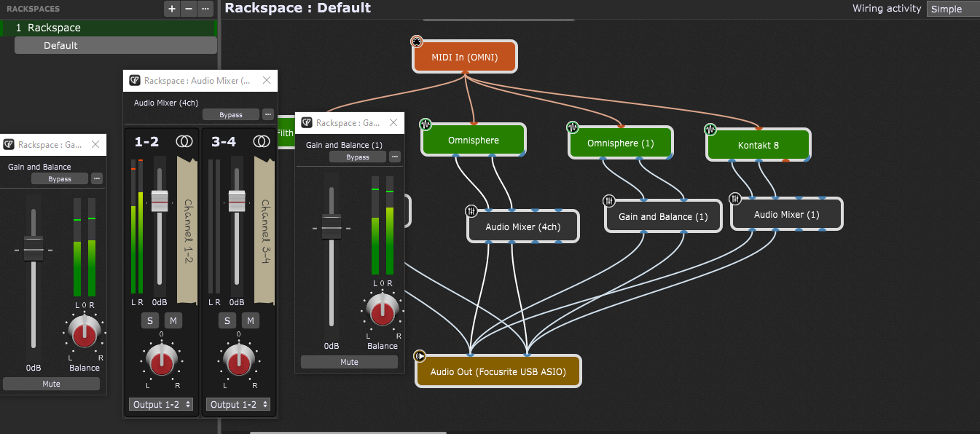
Task: Click the channel 1-2 volume fader handle
Action: [x=160, y=200]
